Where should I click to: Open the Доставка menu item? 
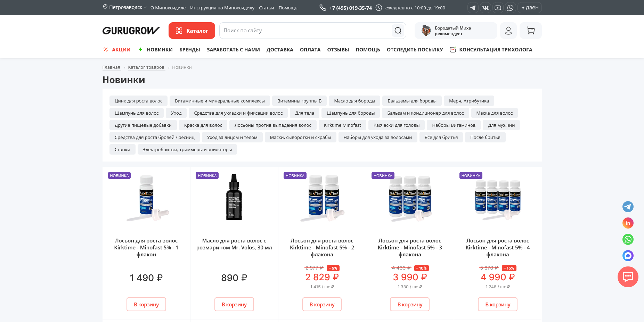click(280, 50)
